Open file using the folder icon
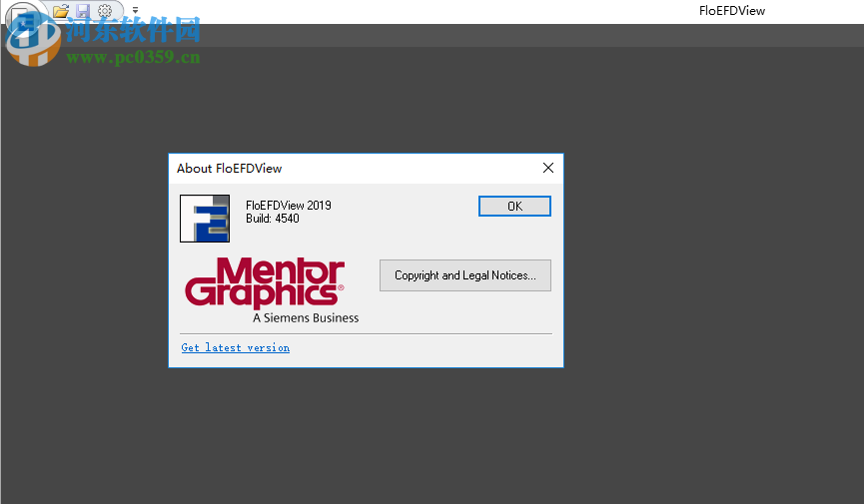 coord(61,10)
